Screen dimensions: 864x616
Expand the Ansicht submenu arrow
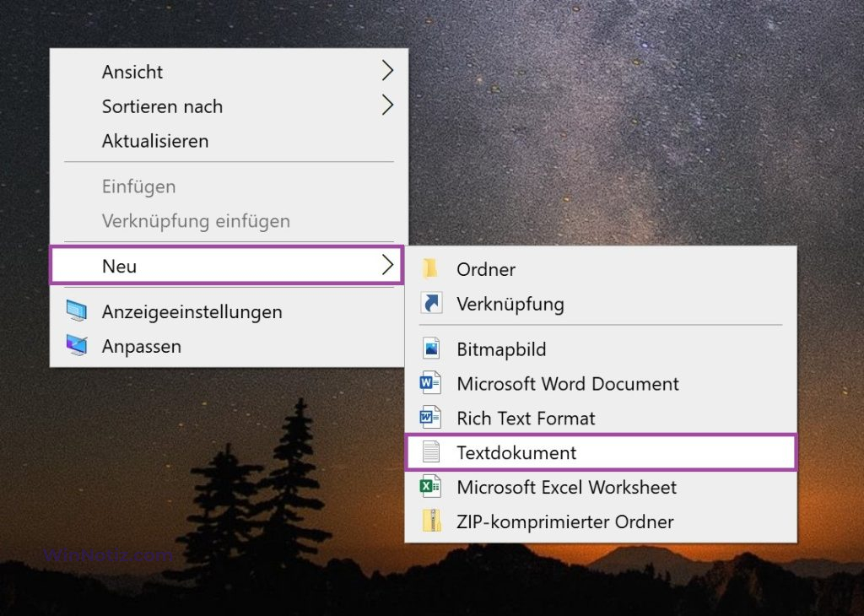pos(387,71)
